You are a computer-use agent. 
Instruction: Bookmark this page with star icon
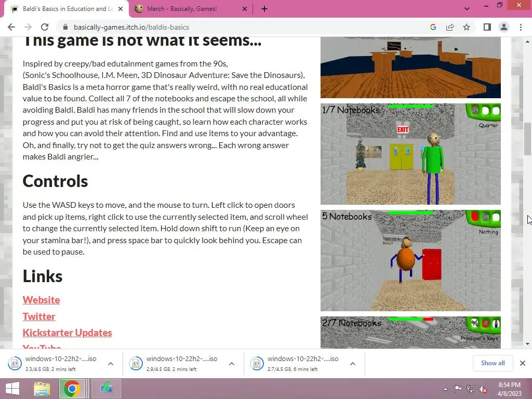click(467, 27)
